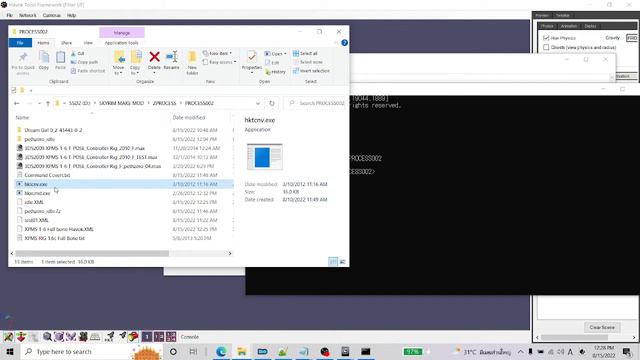The width and height of the screenshot is (640, 360).
Task: Open recent locations dropdown near back arrow
Action: [x=39, y=103]
